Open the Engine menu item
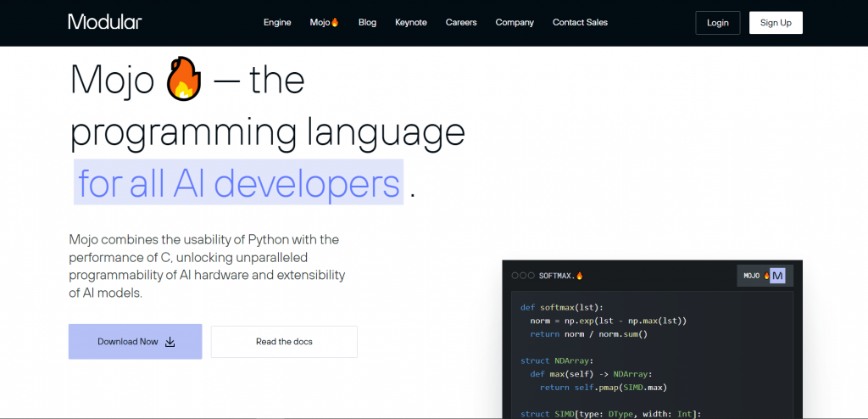The image size is (868, 419). pyautogui.click(x=277, y=23)
